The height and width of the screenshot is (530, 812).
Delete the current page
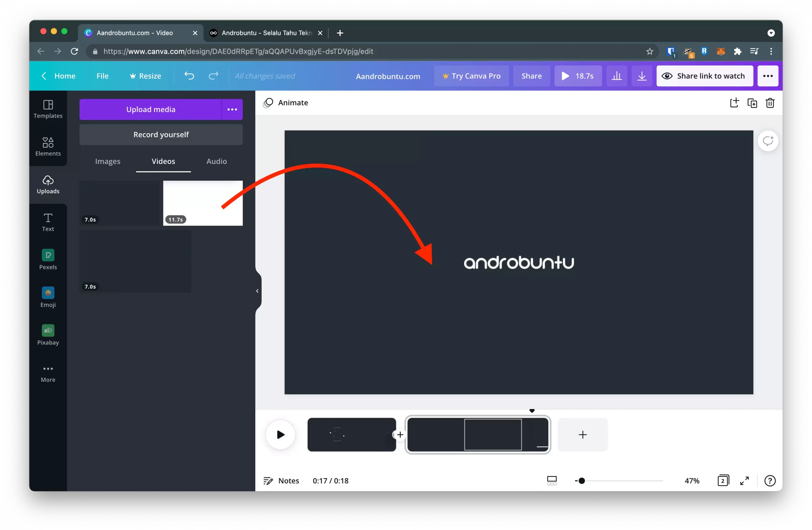770,103
